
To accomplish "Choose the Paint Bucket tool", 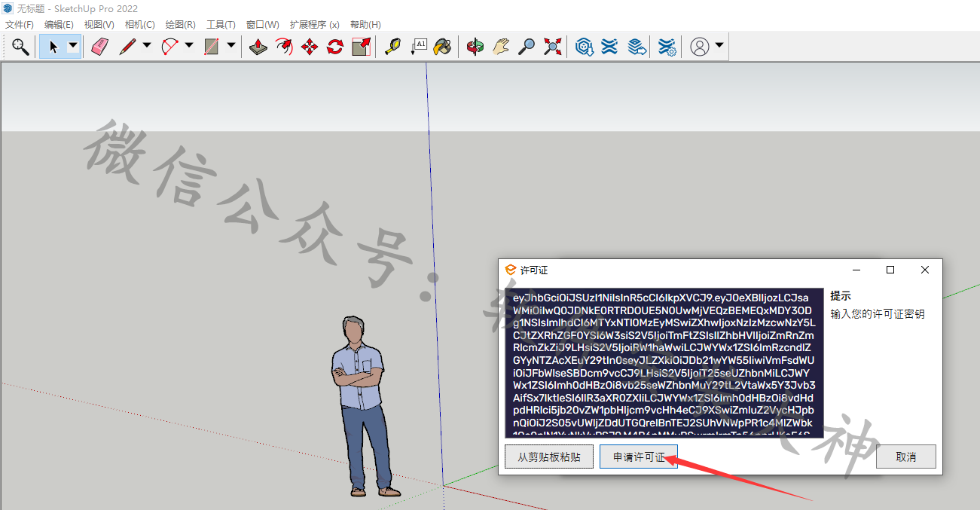I will [444, 47].
